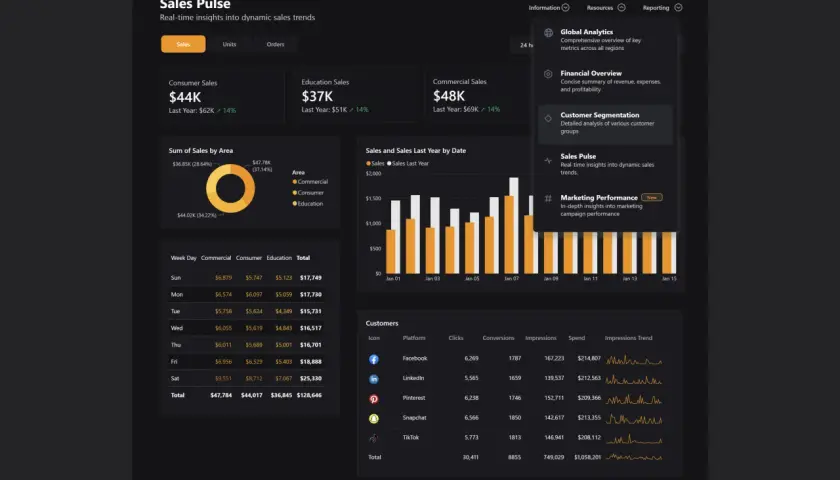Click the LinkedIn platform name

coord(413,378)
